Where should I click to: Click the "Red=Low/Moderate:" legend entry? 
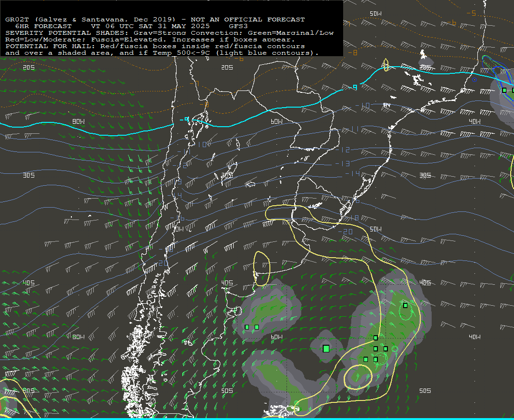[46, 40]
